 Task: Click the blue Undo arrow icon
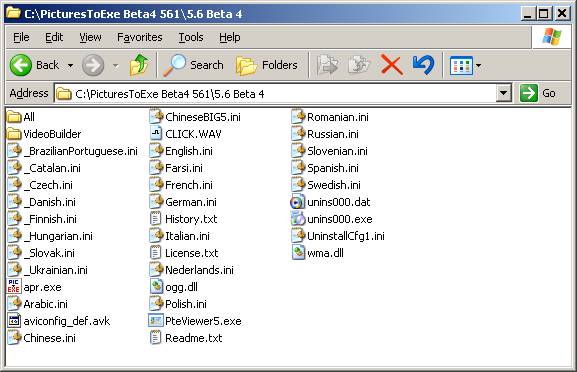pos(423,65)
